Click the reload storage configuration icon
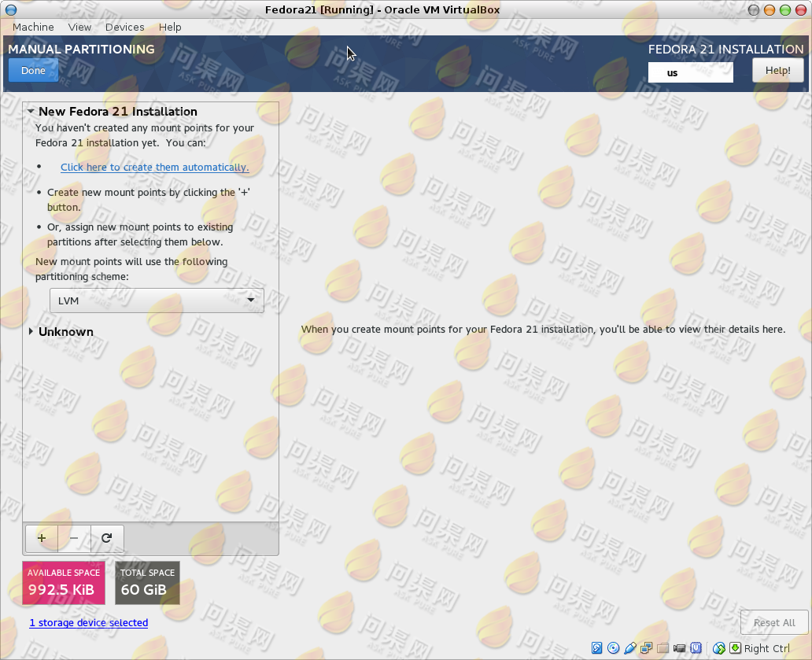The image size is (812, 660). 107,538
